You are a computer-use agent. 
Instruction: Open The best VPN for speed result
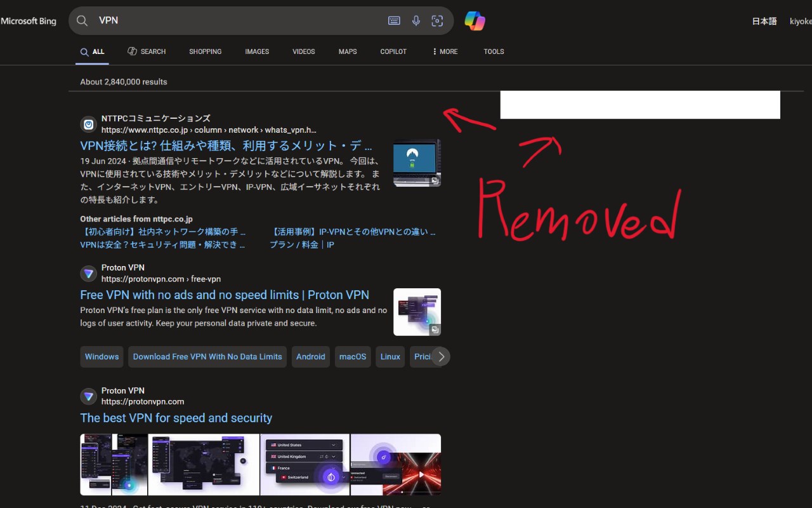point(176,418)
